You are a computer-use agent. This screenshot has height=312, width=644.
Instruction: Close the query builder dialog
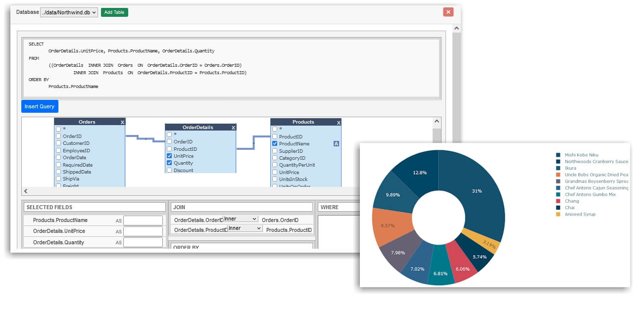448,12
